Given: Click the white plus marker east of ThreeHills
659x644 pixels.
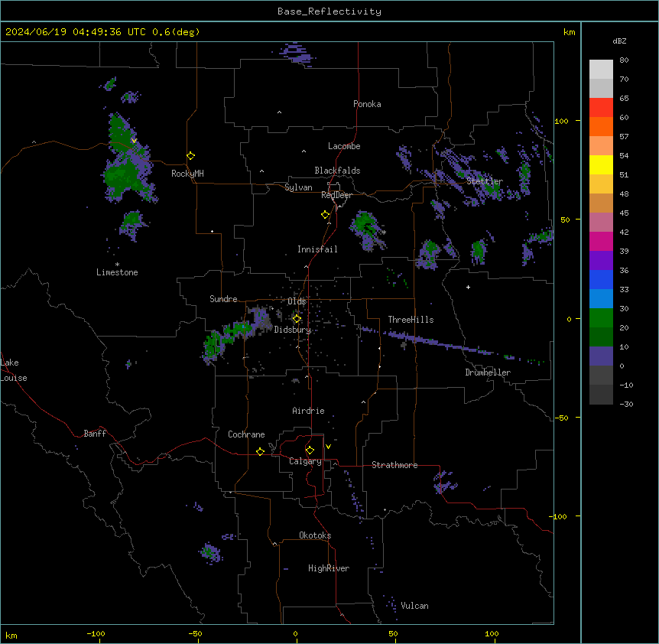Looking at the screenshot, I should tap(468, 287).
